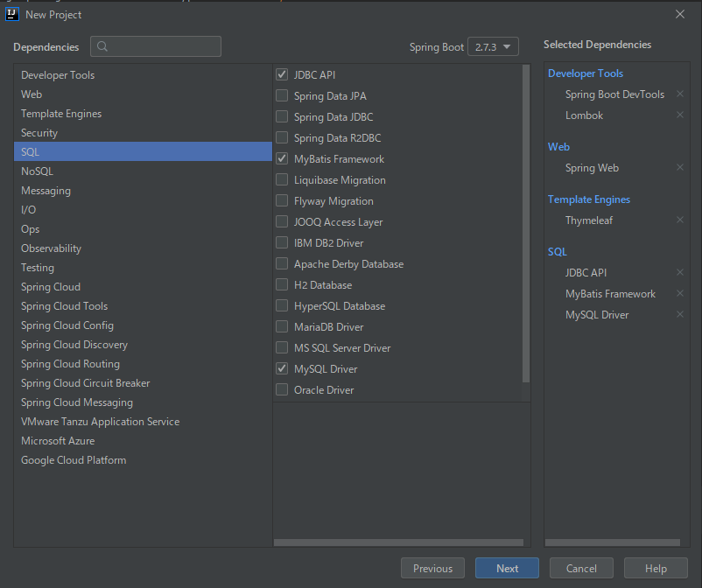Viewport: 702px width, 588px height.
Task: Click the dependency list vertical scrollbar
Action: pyautogui.click(x=526, y=224)
